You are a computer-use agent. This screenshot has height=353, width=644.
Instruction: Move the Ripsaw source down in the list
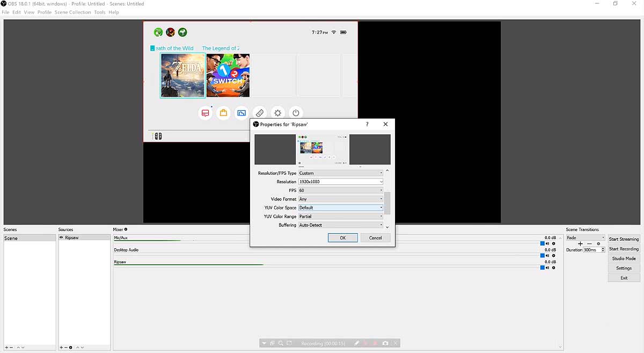82,348
